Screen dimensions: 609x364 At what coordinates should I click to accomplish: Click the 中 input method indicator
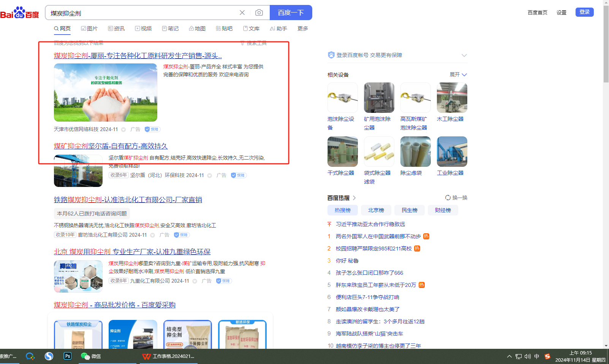coord(537,356)
